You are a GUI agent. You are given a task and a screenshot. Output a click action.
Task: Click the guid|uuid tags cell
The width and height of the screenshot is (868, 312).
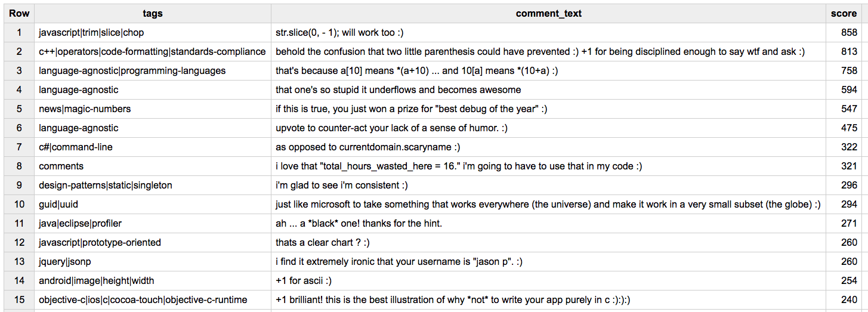point(58,205)
